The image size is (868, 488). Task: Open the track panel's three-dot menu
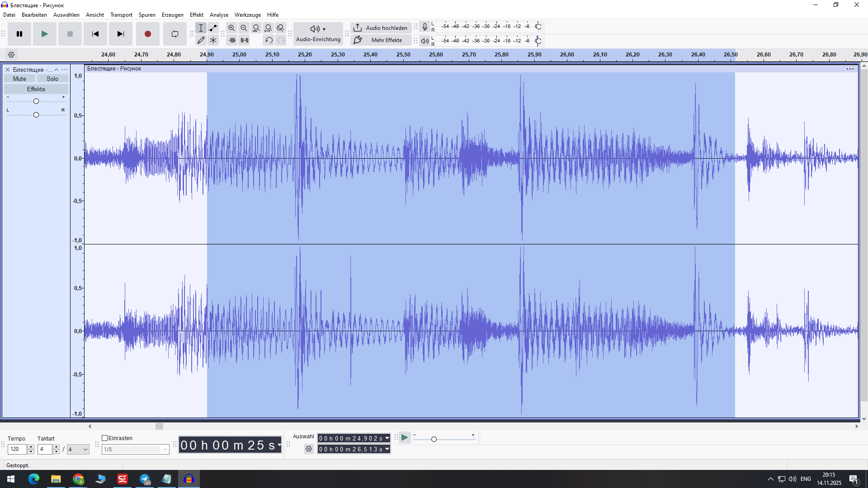65,70
